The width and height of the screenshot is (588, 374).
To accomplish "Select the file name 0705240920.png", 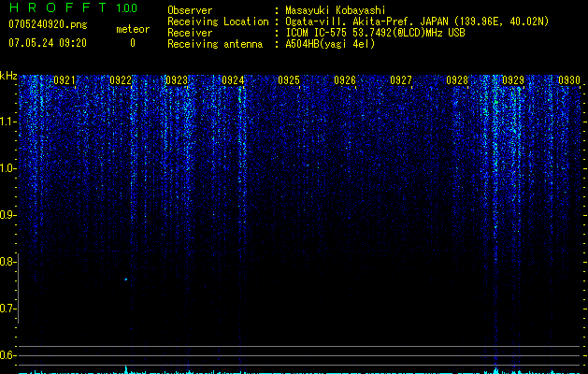I will point(48,25).
